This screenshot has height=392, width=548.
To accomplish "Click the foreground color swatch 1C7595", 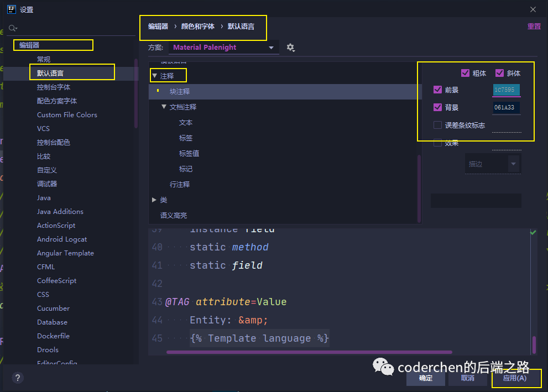I will click(507, 90).
